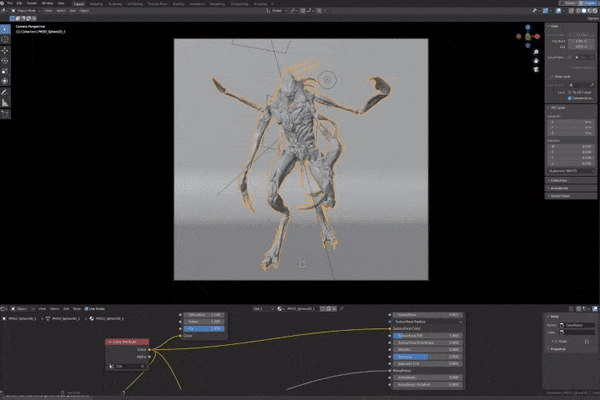The height and width of the screenshot is (400, 600).
Task: Open node editor Node menu
Action: (77, 309)
